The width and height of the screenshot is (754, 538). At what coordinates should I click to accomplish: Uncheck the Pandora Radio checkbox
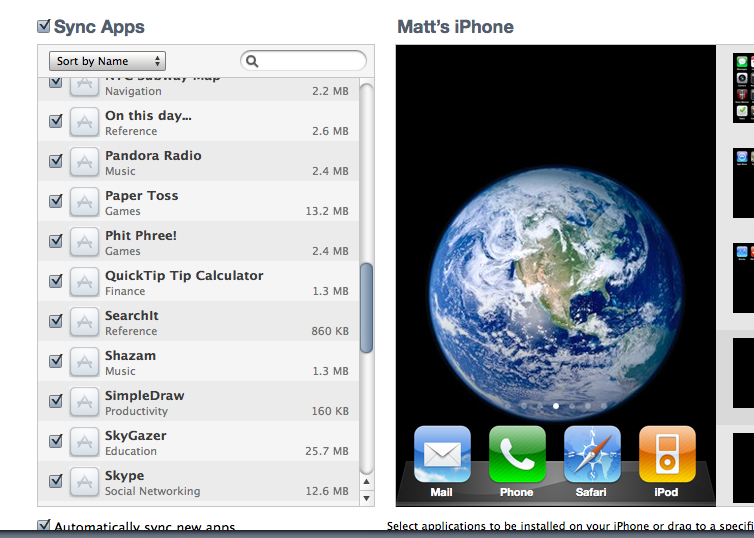56,160
